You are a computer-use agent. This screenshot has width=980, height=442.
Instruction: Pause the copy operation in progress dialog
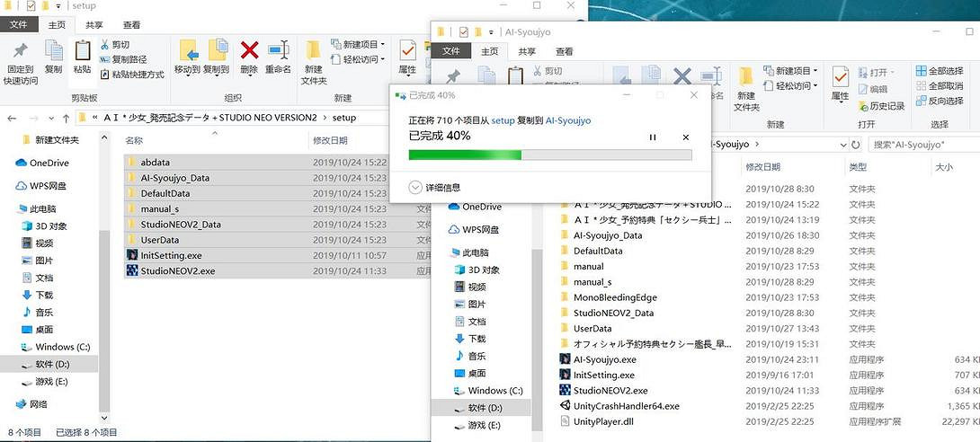tap(653, 137)
